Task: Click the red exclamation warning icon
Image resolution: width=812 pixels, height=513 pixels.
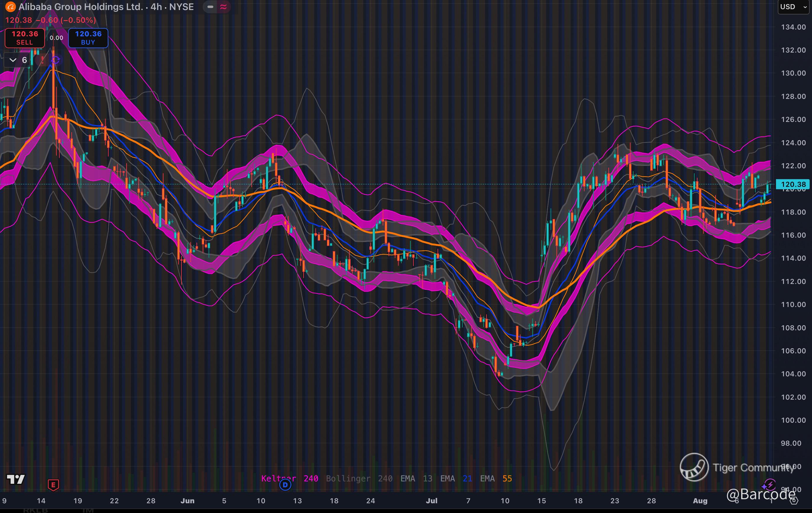Action: click(42, 60)
